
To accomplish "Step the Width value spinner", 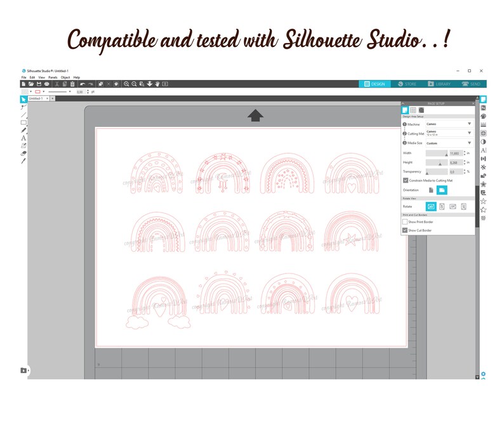I will (x=465, y=154).
